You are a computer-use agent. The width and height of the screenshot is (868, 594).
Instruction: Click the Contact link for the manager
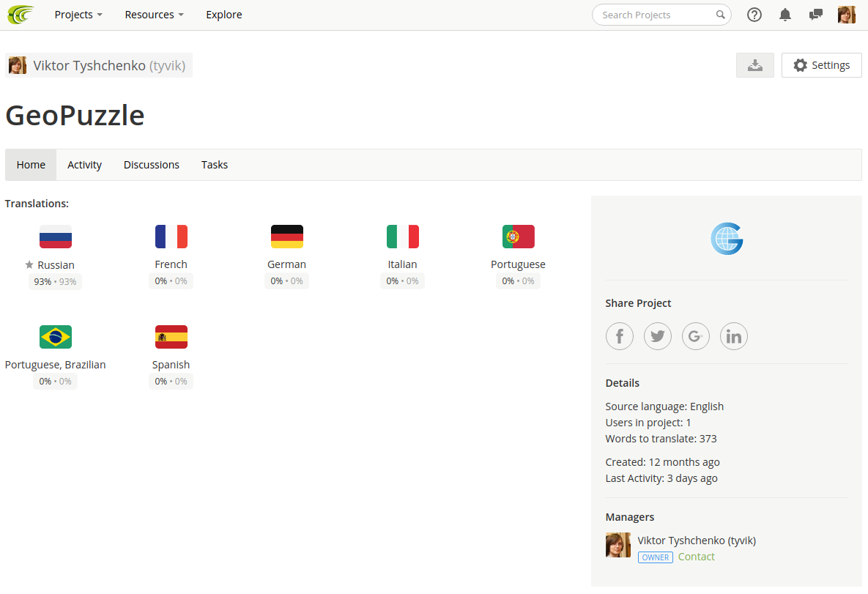click(697, 557)
